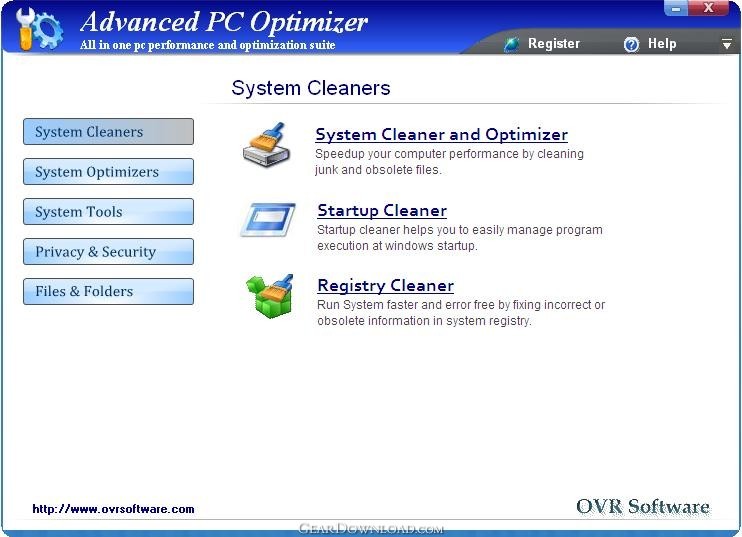This screenshot has width=742, height=537.
Task: Click the Register globe icon
Action: point(512,44)
